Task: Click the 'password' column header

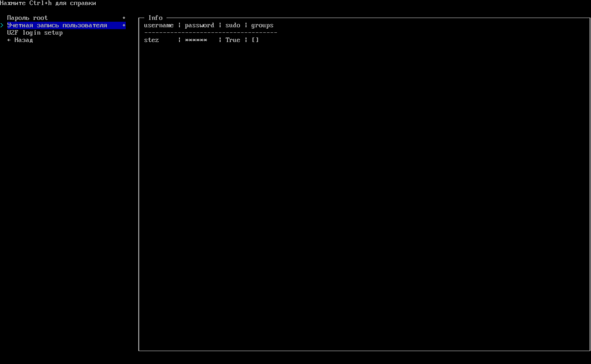Action: tap(199, 25)
